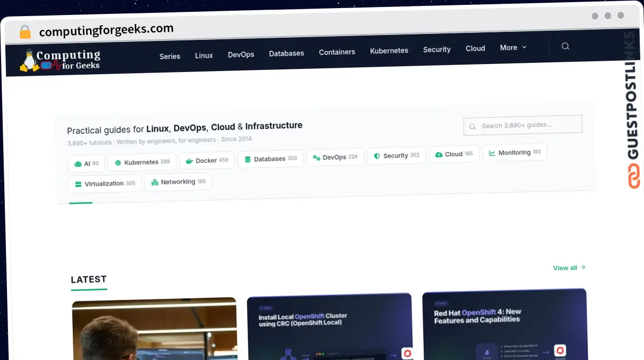
Task: Click the LATEST section heading
Action: [x=89, y=279]
